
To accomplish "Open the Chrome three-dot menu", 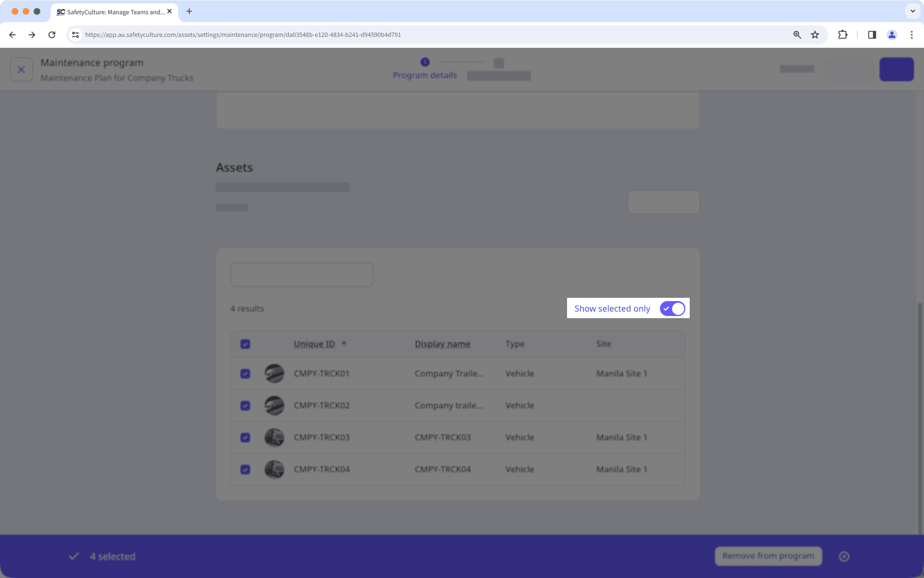I will pos(912,35).
